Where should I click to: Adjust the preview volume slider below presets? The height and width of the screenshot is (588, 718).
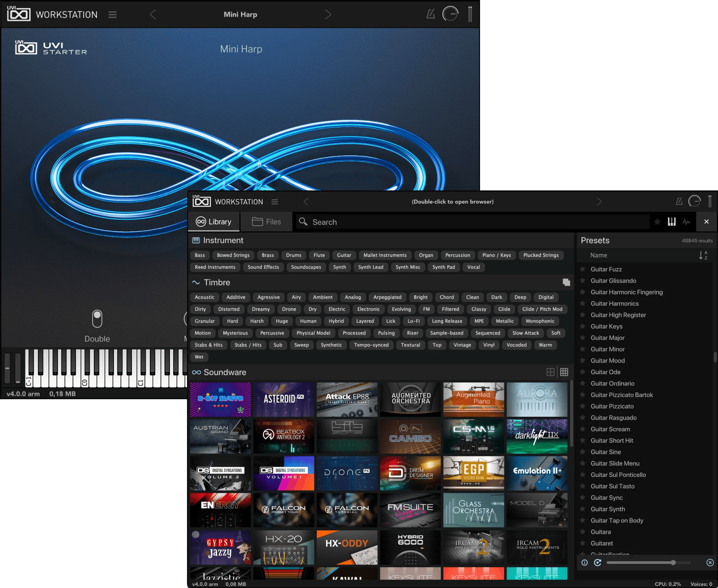pyautogui.click(x=648, y=563)
